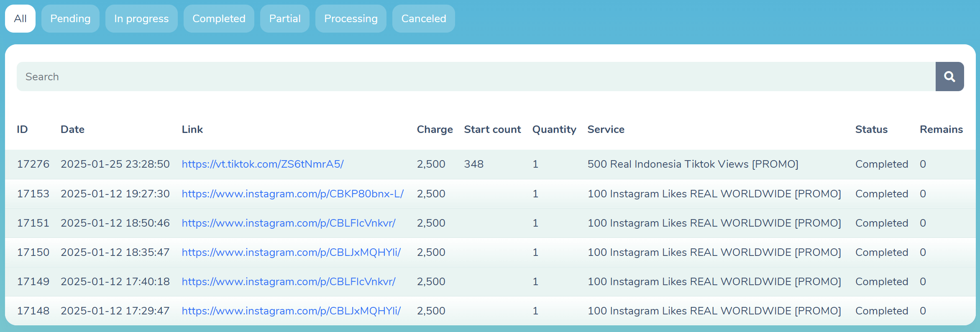This screenshot has height=332, width=980.
Task: Click the Status column header
Action: [x=871, y=129]
